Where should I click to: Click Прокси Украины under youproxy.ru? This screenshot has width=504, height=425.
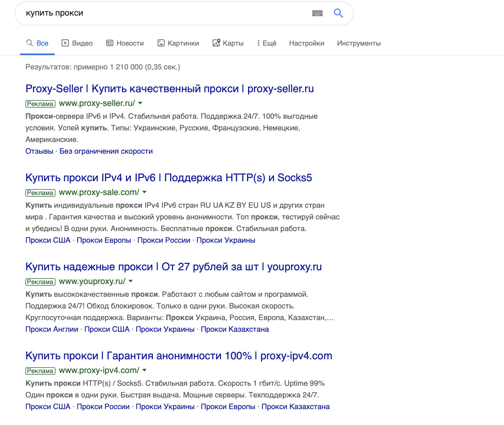(165, 329)
